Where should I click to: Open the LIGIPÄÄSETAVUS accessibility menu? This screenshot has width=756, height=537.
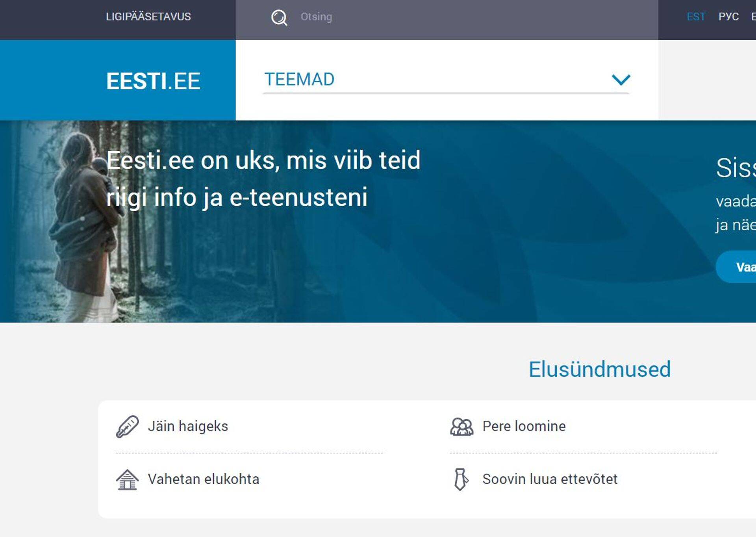[148, 17]
